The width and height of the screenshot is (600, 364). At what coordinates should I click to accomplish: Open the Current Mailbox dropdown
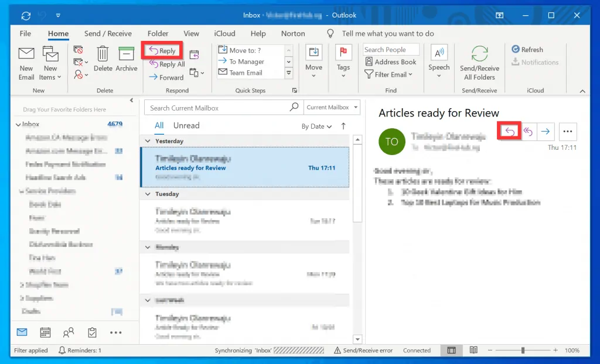332,108
